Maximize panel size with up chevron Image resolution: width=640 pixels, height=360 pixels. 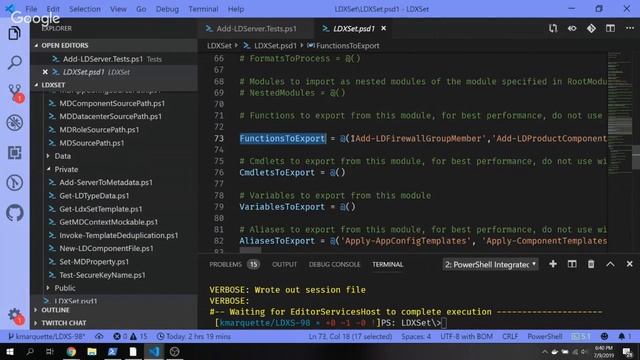610,264
